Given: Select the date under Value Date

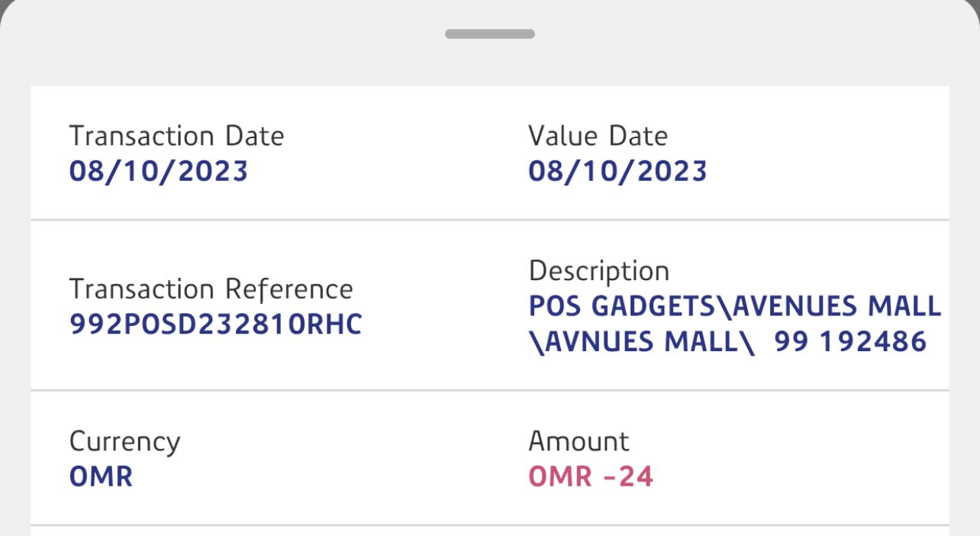Looking at the screenshot, I should 617,171.
